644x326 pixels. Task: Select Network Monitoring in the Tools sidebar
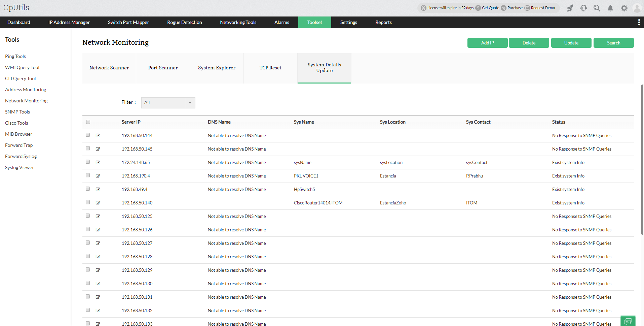[x=26, y=100]
